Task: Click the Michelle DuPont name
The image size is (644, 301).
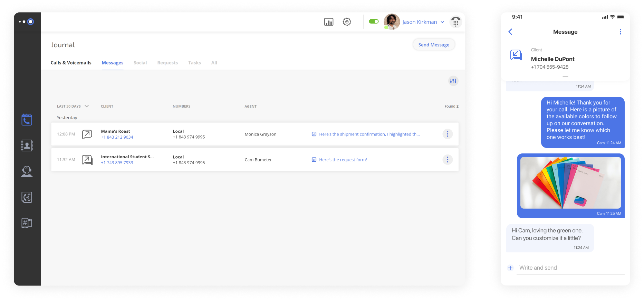Action: click(552, 59)
